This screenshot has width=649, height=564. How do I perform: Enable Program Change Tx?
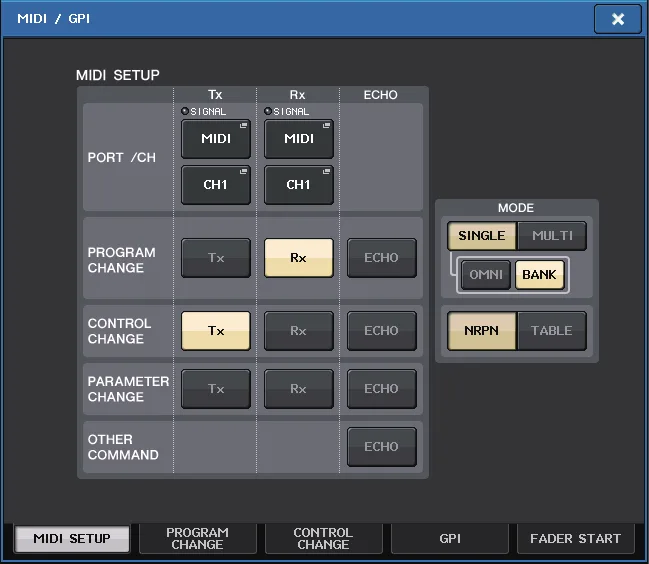click(x=216, y=258)
